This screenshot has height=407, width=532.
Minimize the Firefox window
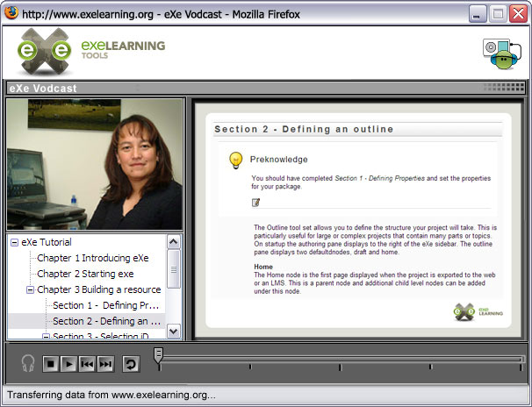(478, 14)
